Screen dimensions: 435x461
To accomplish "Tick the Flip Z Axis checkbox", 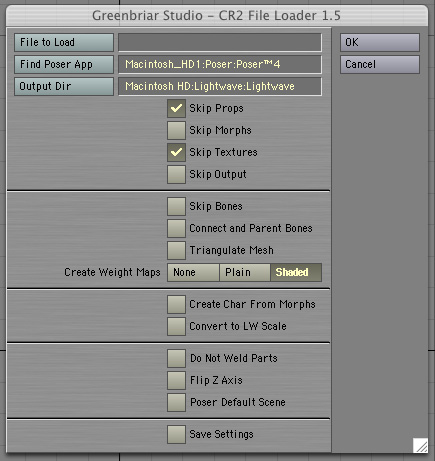I will pos(176,380).
